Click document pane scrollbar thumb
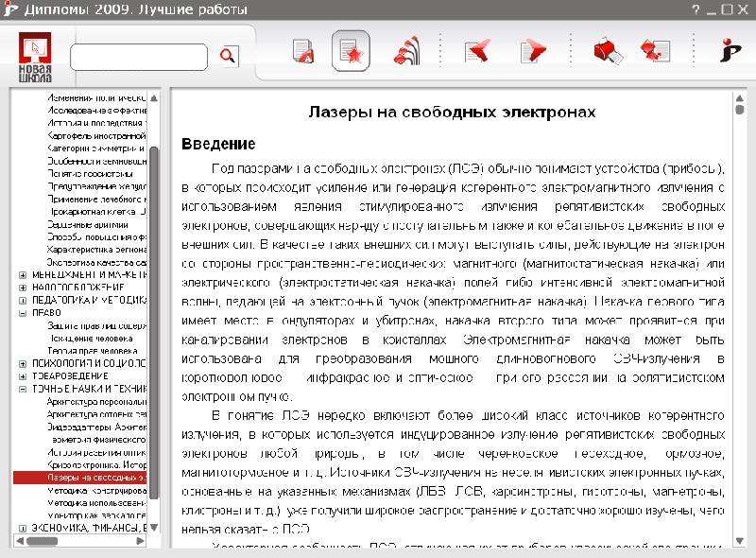 (740, 110)
